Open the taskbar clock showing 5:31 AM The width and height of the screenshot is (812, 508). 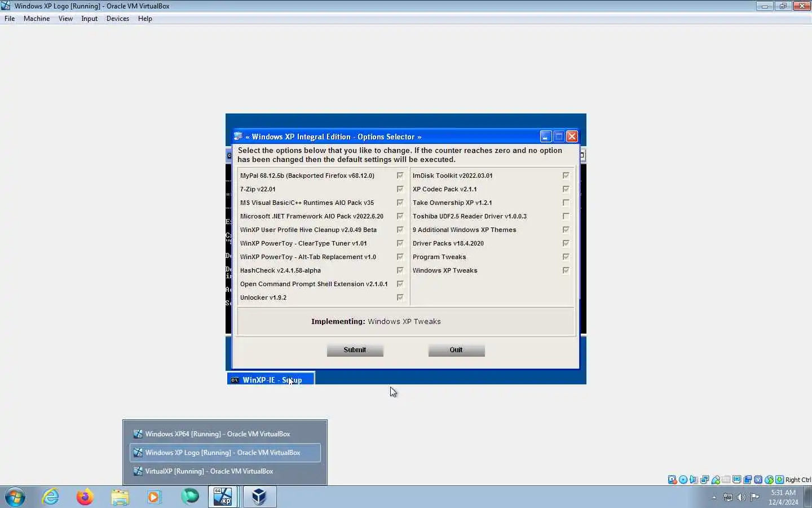point(783,497)
